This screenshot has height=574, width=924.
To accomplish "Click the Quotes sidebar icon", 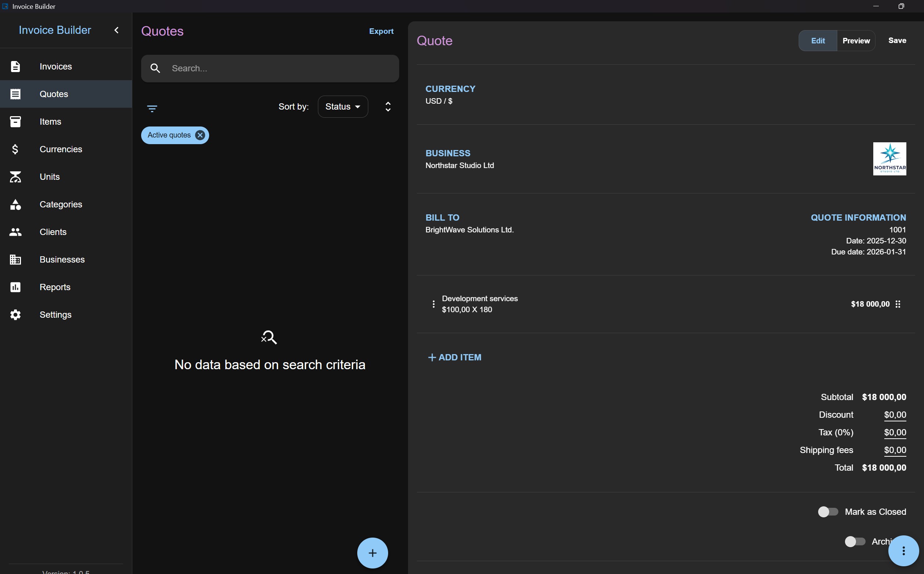I will click(x=15, y=94).
